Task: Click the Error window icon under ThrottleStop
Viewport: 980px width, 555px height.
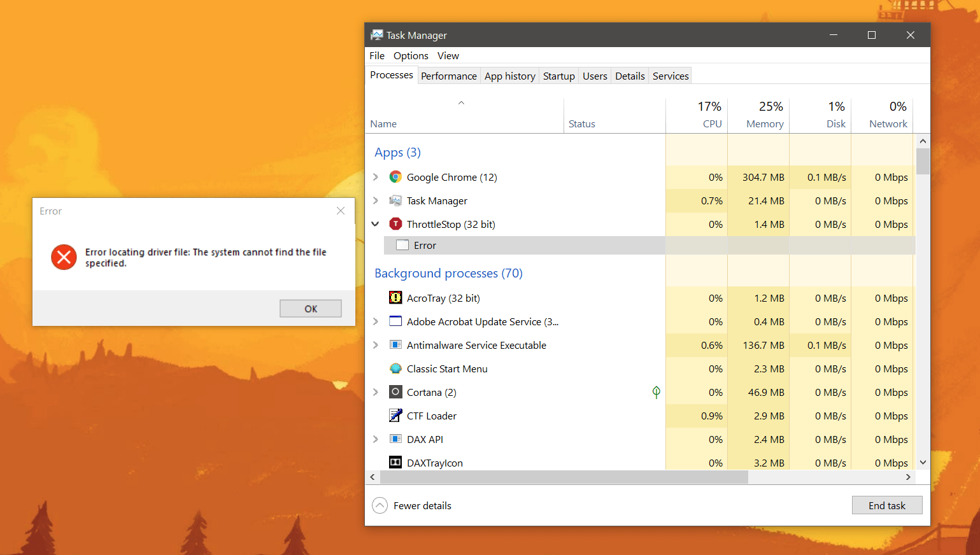Action: point(402,245)
